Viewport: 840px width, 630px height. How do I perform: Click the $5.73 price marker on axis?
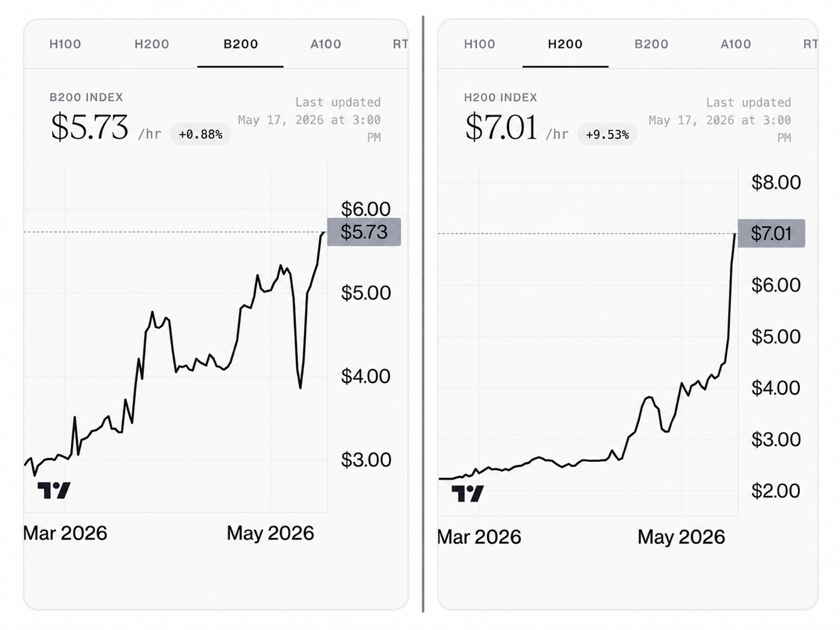tap(364, 232)
